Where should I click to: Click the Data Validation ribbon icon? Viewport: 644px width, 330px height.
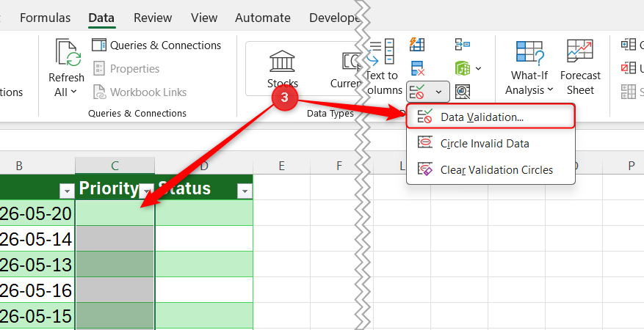tap(417, 92)
